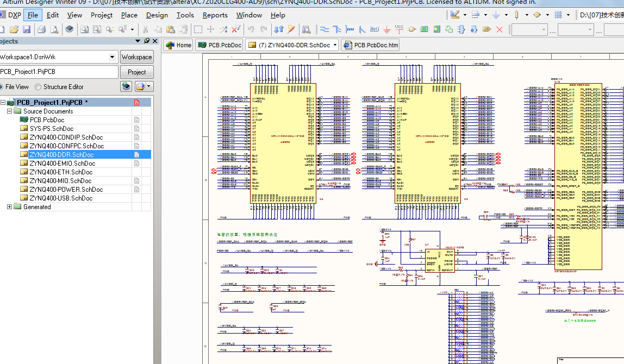
Task: Browse the component libraries
Action: (307, 29)
